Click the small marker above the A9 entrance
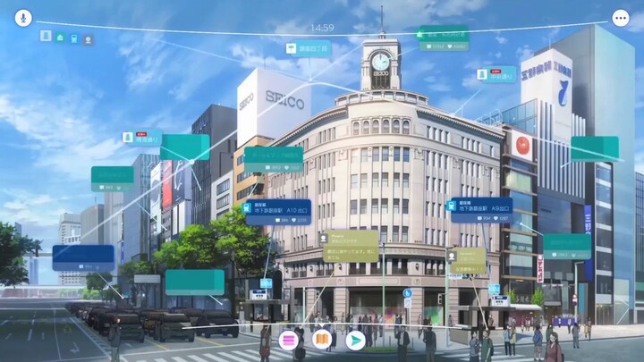Viewport: 644px width, 362px height. (x=494, y=289)
